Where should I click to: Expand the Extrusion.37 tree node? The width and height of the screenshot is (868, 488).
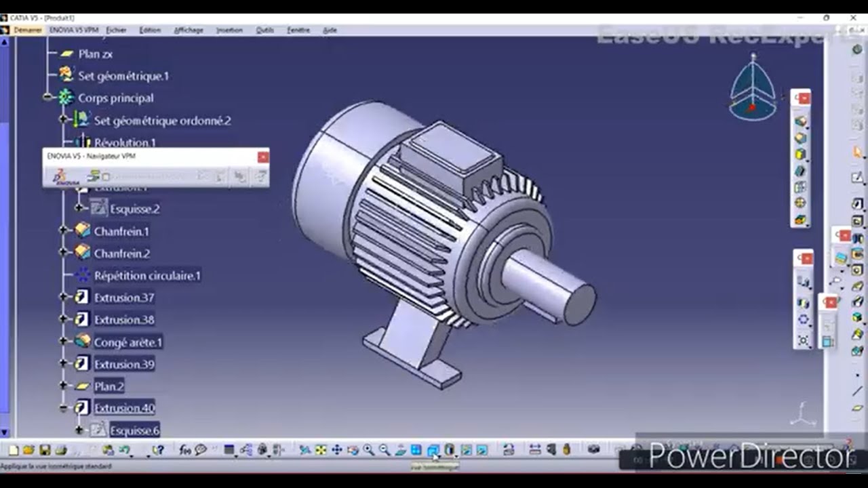coord(63,297)
